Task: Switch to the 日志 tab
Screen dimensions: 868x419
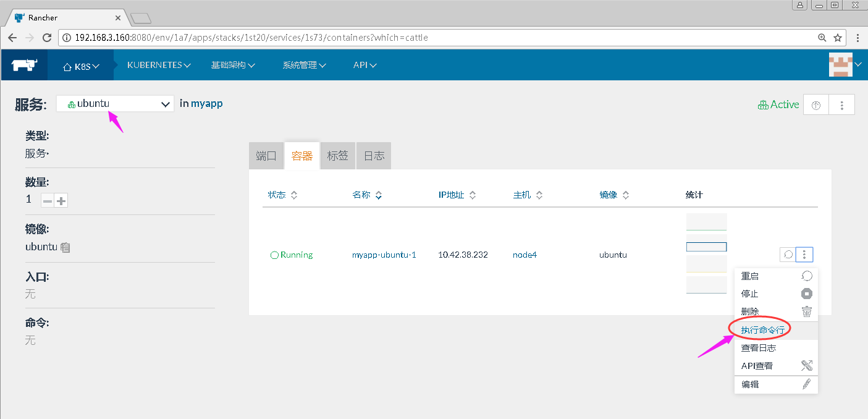Action: [374, 156]
